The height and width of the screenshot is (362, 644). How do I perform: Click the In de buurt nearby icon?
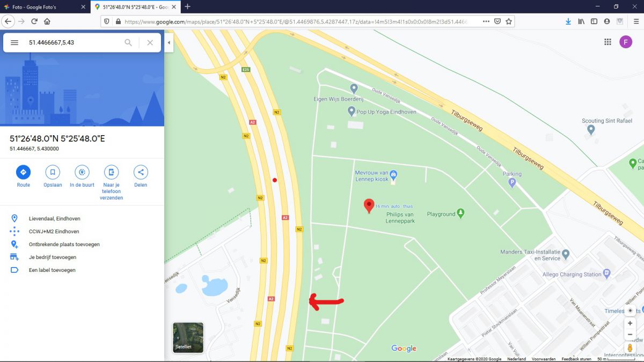tap(82, 172)
